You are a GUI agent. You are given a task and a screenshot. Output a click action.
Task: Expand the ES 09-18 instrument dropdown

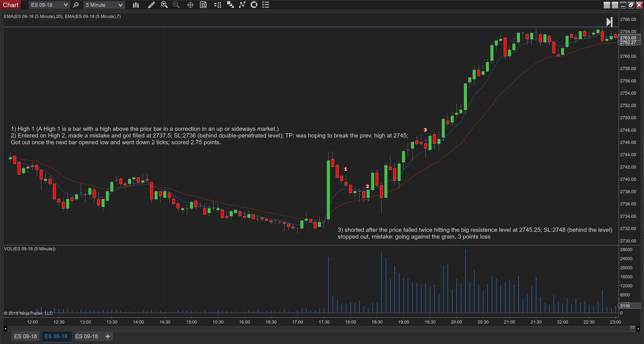65,5
